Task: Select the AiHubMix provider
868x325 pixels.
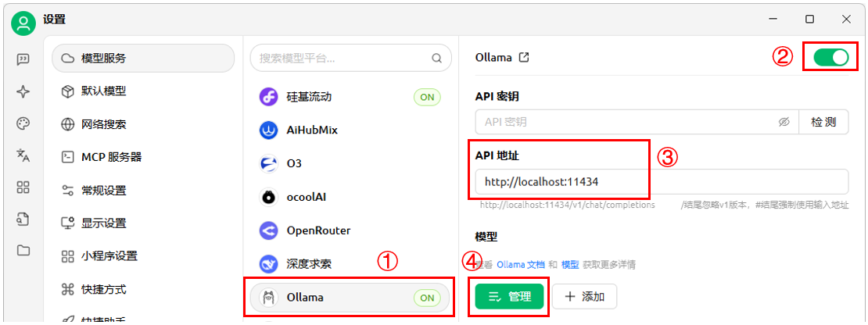Action: [350, 130]
